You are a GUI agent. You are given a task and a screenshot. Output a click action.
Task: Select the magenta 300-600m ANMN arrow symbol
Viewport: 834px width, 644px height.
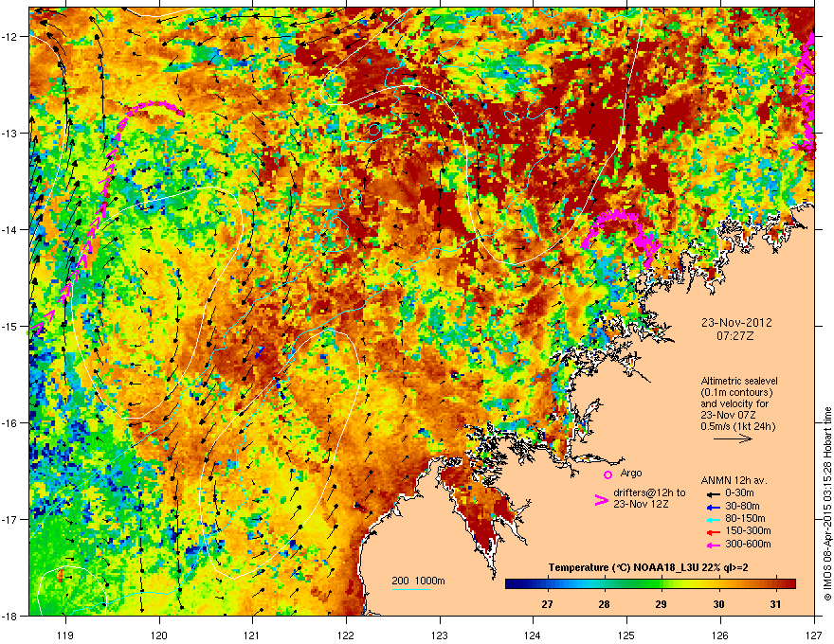click(712, 545)
